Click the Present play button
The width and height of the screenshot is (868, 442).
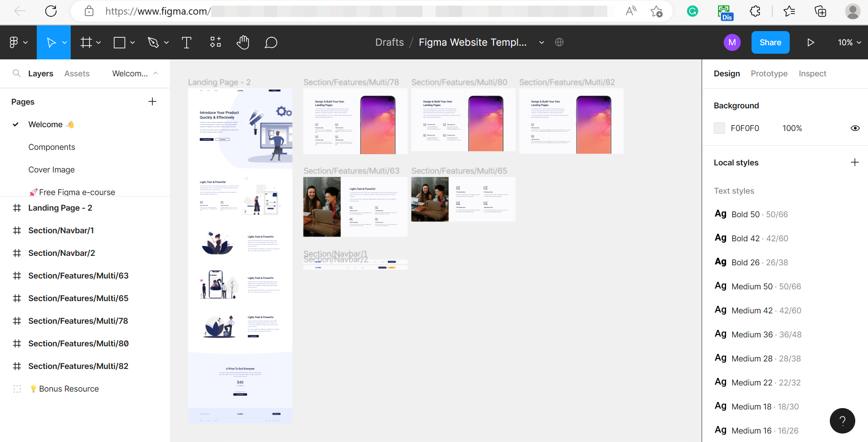pos(810,42)
